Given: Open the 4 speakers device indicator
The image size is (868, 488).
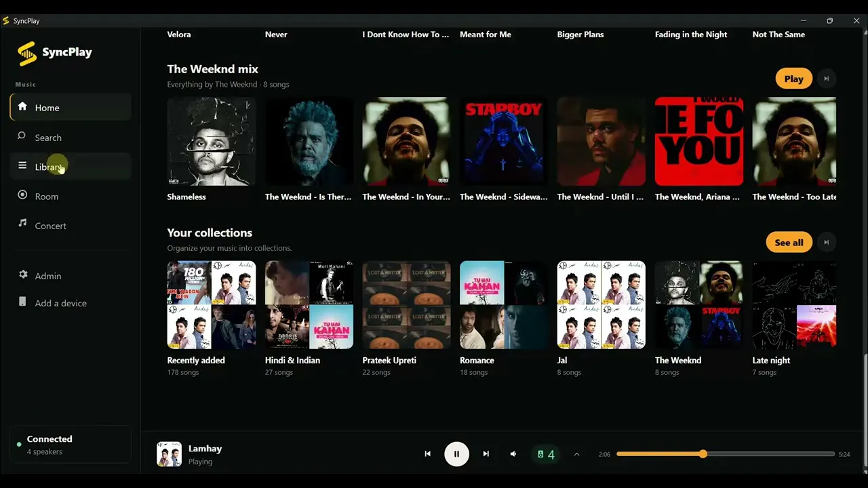Looking at the screenshot, I should [x=546, y=454].
